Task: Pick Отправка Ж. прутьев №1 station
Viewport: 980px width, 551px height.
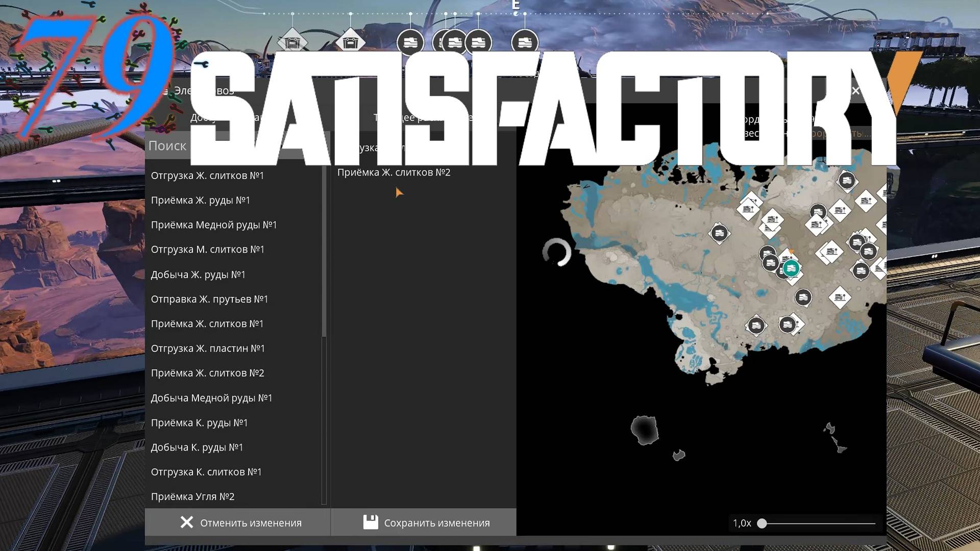Action: pyautogui.click(x=209, y=299)
